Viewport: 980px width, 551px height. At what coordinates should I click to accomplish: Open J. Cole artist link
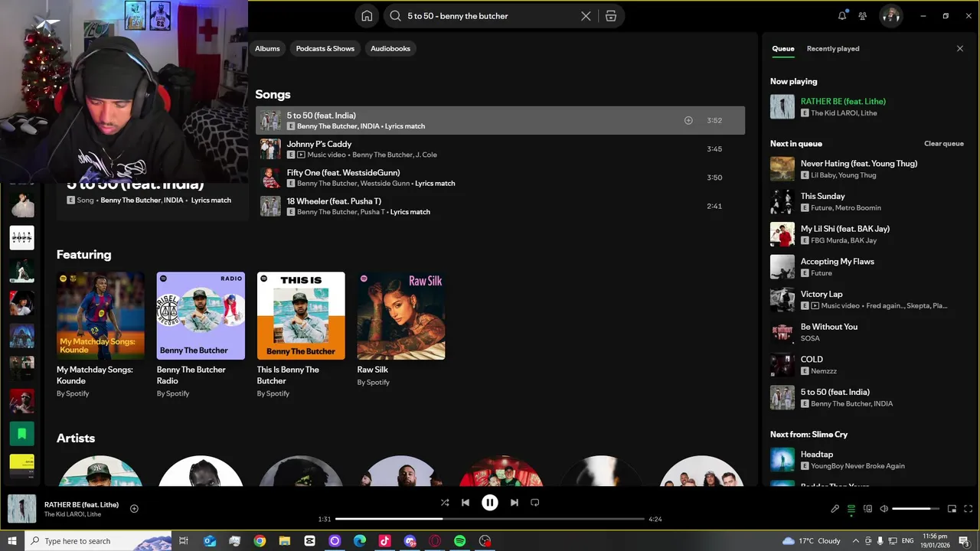426,155
